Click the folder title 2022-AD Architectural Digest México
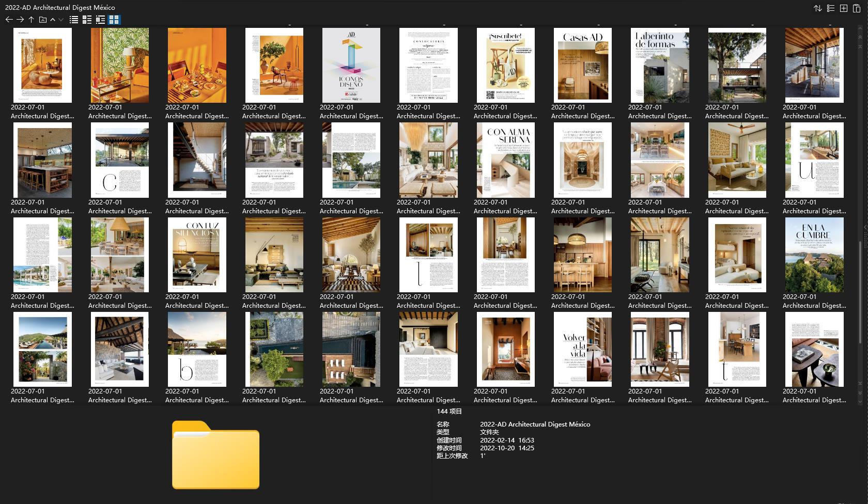Screen dimensions: 868x504 click(59, 7)
